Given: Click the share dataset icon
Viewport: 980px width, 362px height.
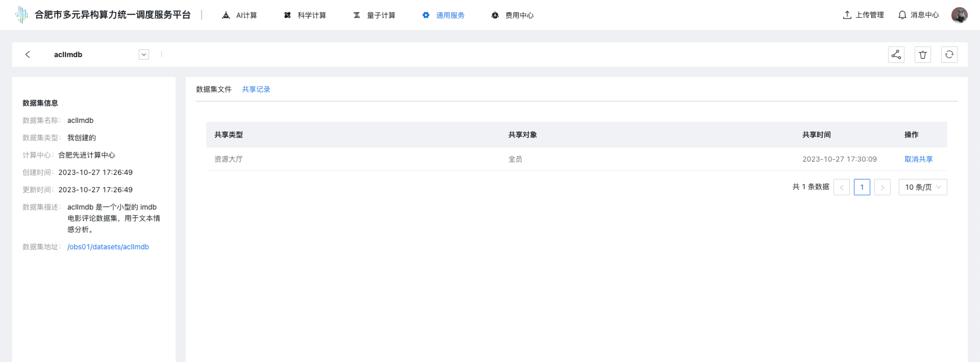Looking at the screenshot, I should point(896,55).
